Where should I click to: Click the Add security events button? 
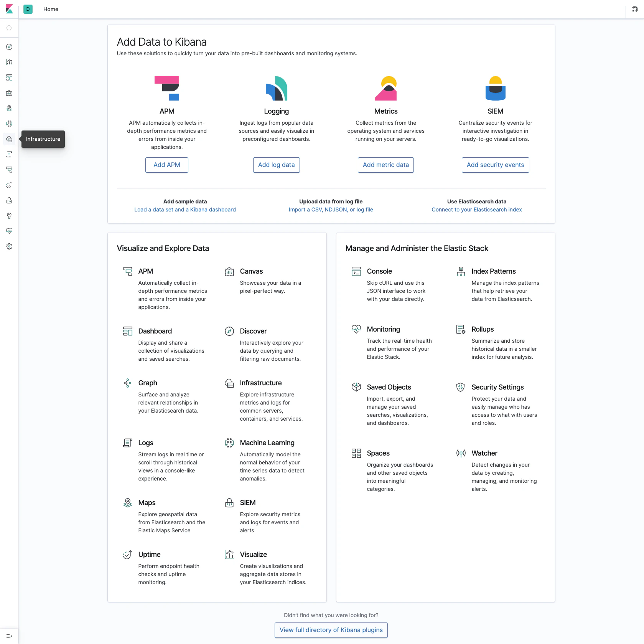pyautogui.click(x=496, y=165)
